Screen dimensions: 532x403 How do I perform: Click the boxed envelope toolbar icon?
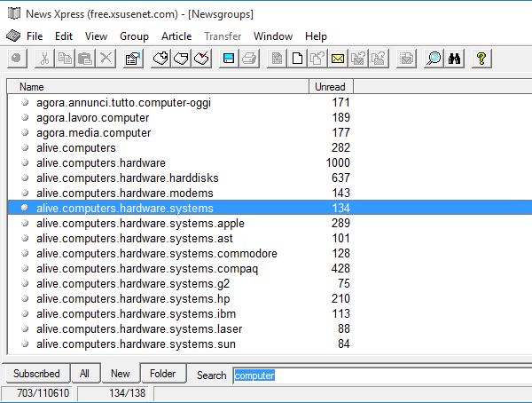pyautogui.click(x=406, y=59)
